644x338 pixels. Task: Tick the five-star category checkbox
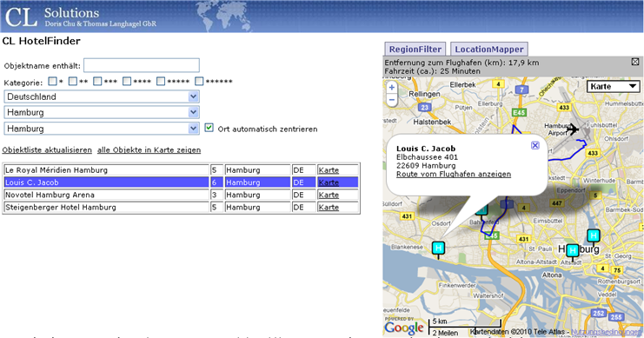tap(161, 82)
